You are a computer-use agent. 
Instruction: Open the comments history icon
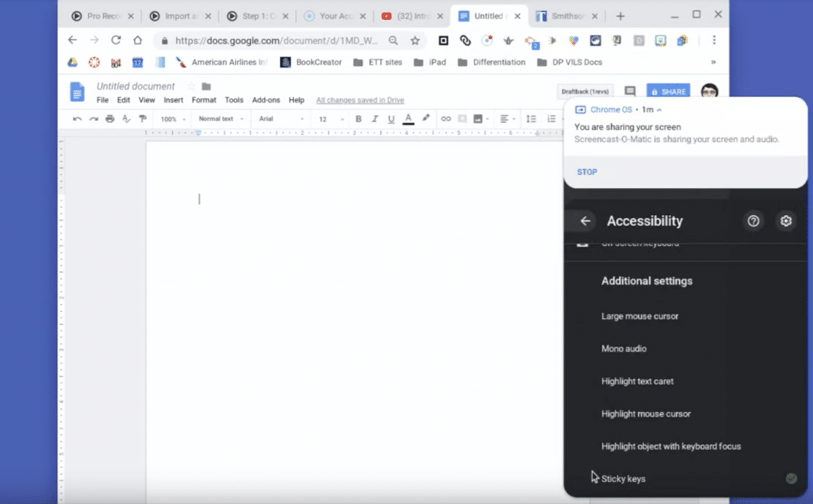(630, 91)
